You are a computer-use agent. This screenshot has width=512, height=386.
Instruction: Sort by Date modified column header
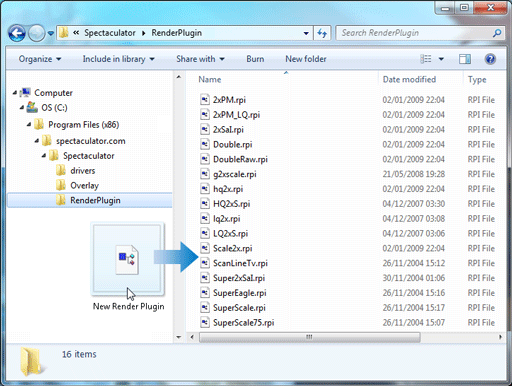(x=409, y=79)
